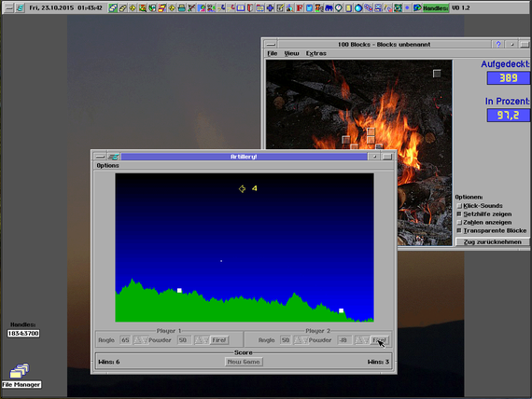The height and width of the screenshot is (399, 532).
Task: Click the red and yellow striped cards icon
Action: pos(161,7)
